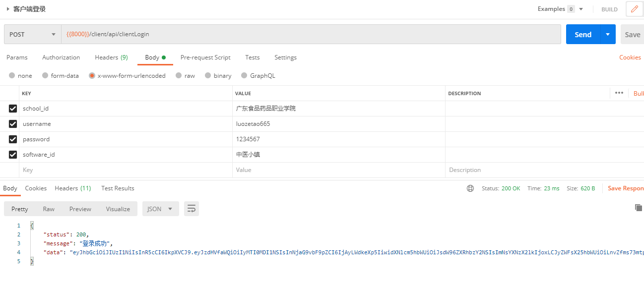Uncheck the school_id parameter checkbox
This screenshot has height=285, width=644.
pyautogui.click(x=13, y=109)
